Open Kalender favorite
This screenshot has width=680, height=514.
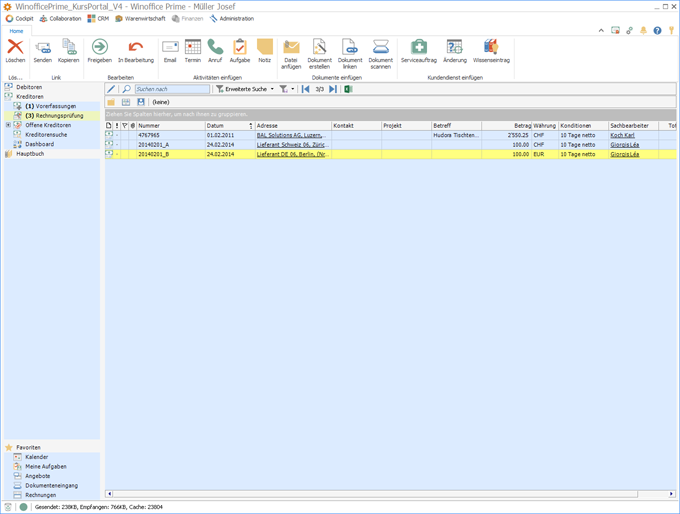(36, 457)
